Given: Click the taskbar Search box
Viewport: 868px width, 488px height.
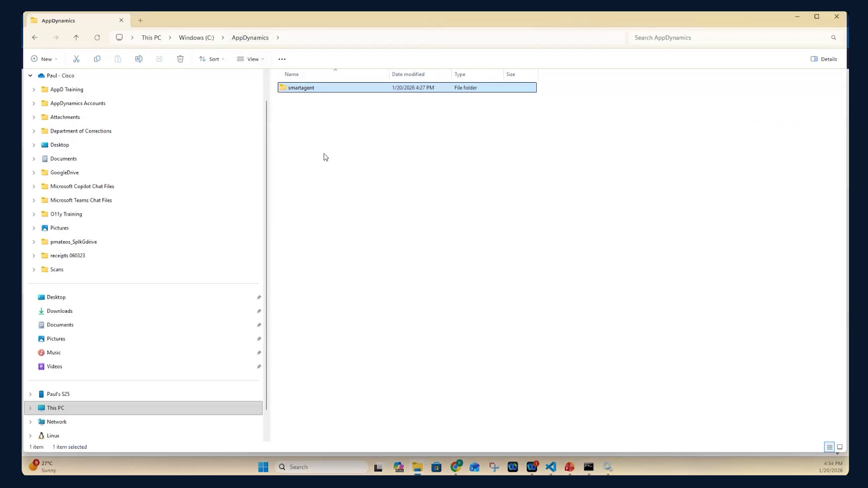Looking at the screenshot, I should tap(321, 467).
